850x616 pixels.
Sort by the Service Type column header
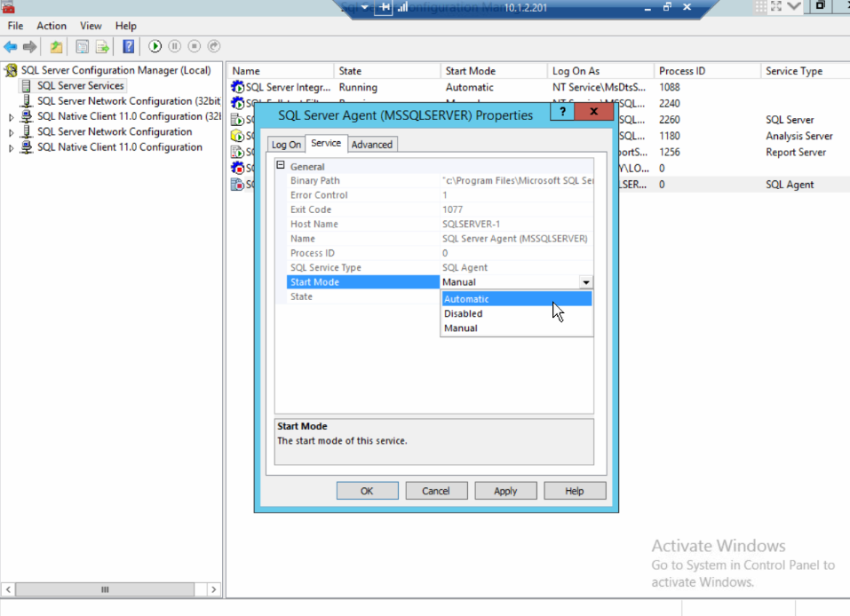coord(805,71)
